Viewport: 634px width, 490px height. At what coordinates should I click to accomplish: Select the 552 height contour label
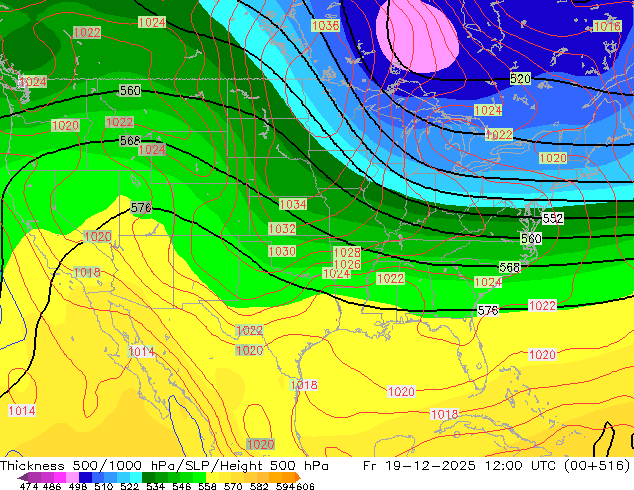[x=553, y=218]
